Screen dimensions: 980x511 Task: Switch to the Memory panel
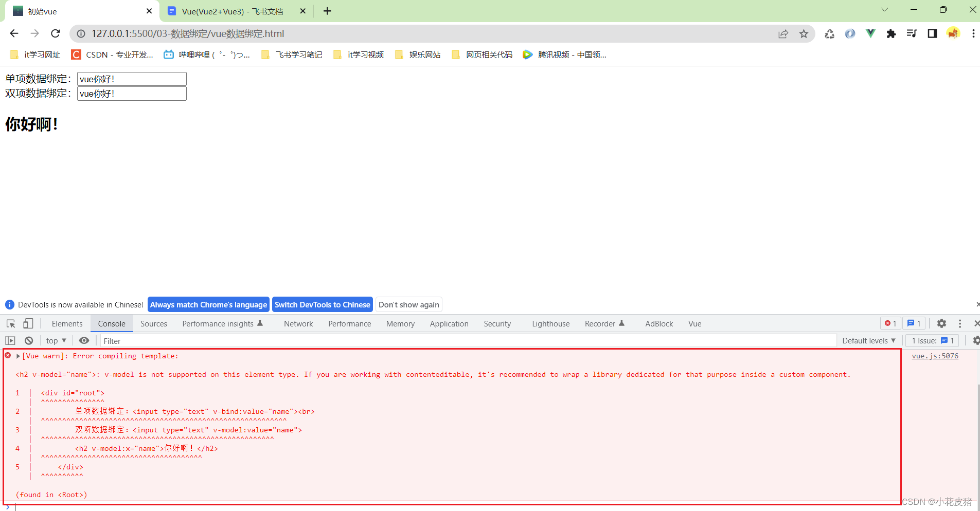point(400,323)
